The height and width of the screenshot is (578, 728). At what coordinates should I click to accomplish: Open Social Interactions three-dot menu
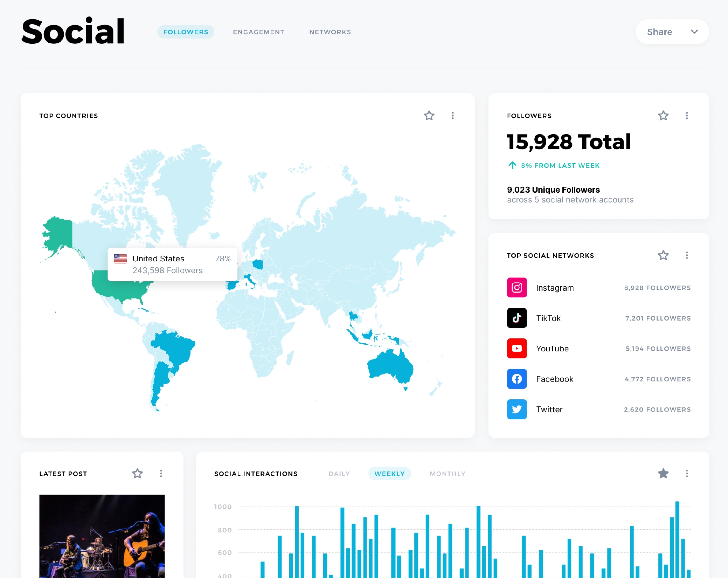pos(686,474)
